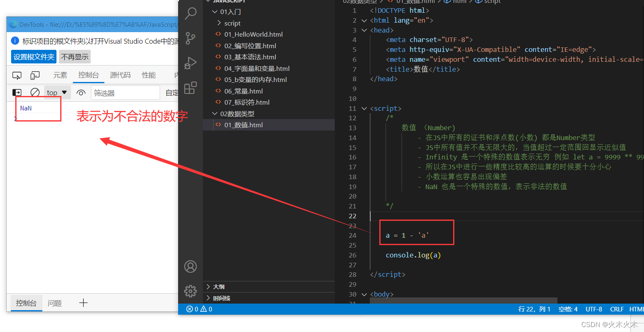
Task: Click line and column status 行 22, 列 1
Action: (534, 309)
